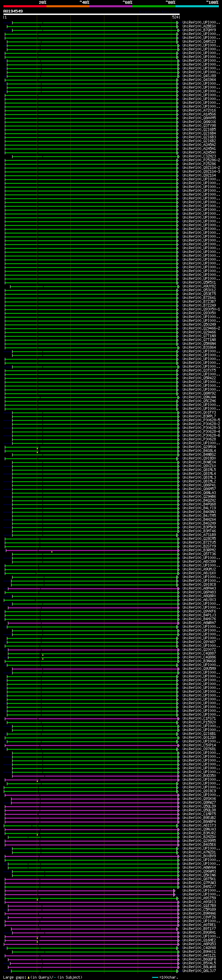Click hit label UniRef100_Q9SK06
This screenshot has height=980, width=222.
point(199,799)
